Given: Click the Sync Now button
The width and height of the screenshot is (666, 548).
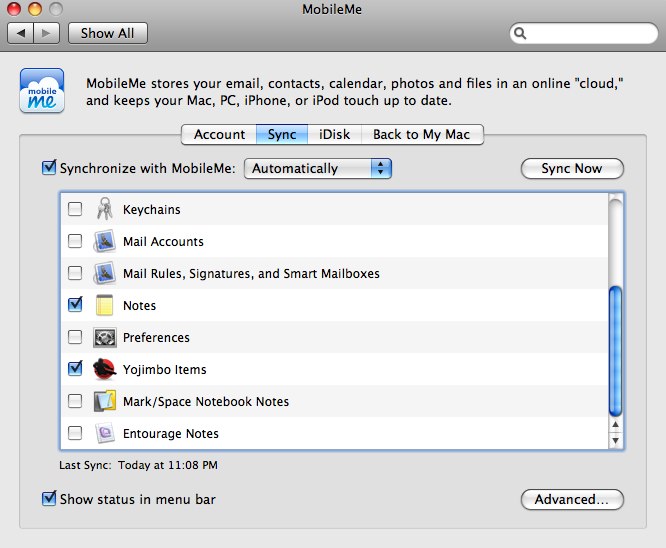Looking at the screenshot, I should 572,169.
